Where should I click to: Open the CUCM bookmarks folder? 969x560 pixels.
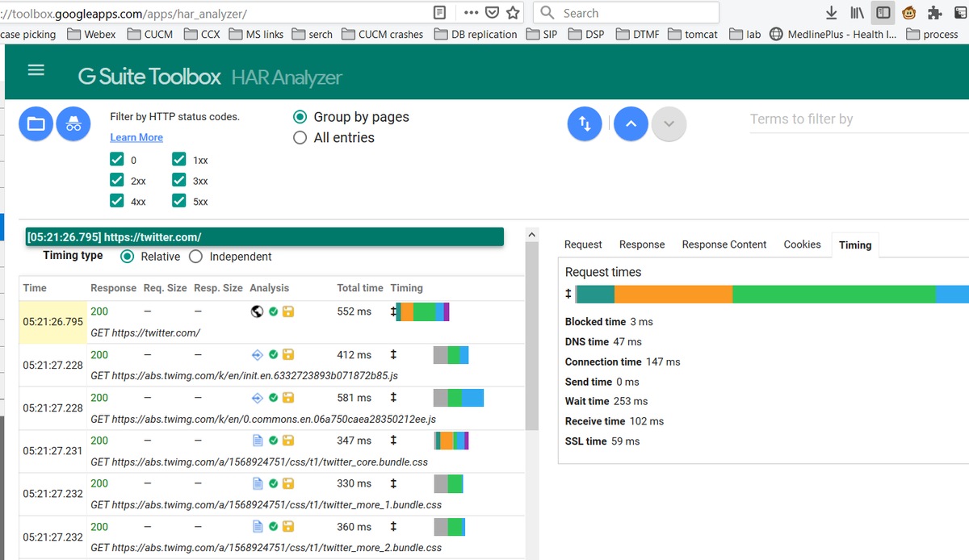pos(150,35)
